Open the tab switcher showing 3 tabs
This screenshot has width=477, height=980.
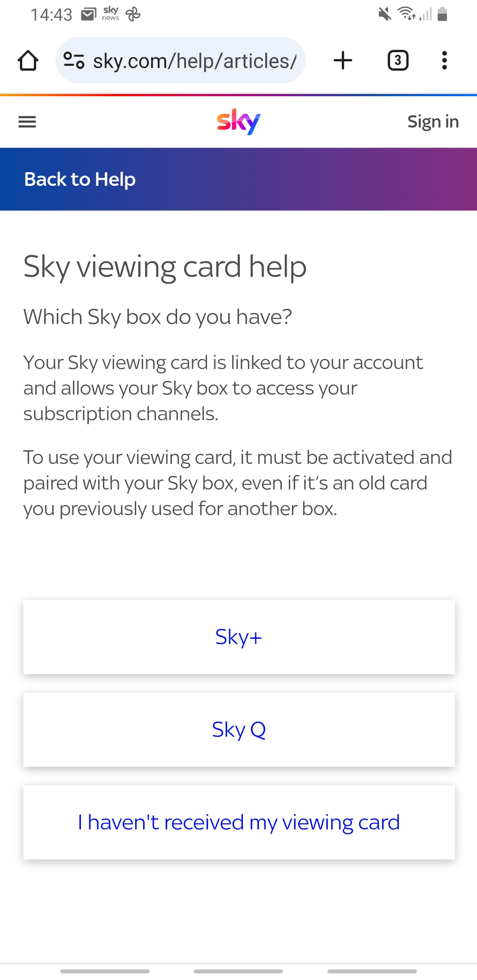point(397,60)
